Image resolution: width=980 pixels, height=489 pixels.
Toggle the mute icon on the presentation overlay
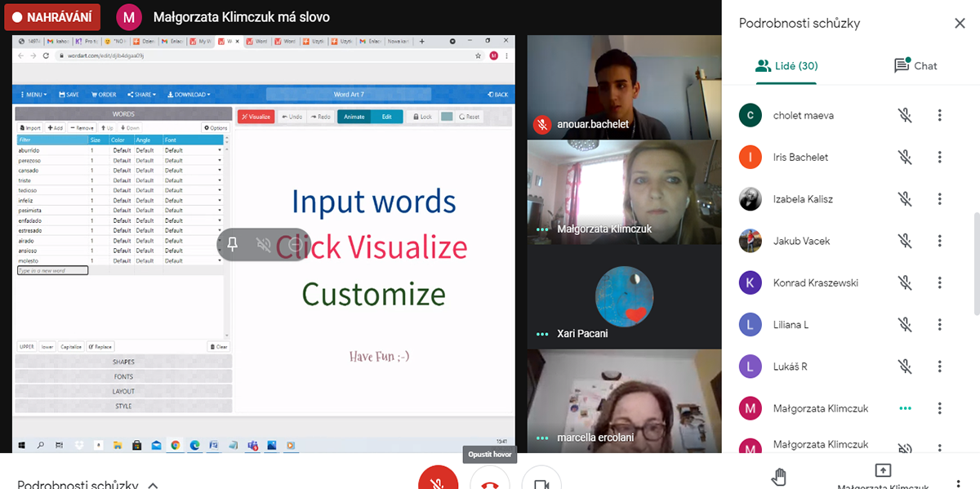(x=264, y=245)
